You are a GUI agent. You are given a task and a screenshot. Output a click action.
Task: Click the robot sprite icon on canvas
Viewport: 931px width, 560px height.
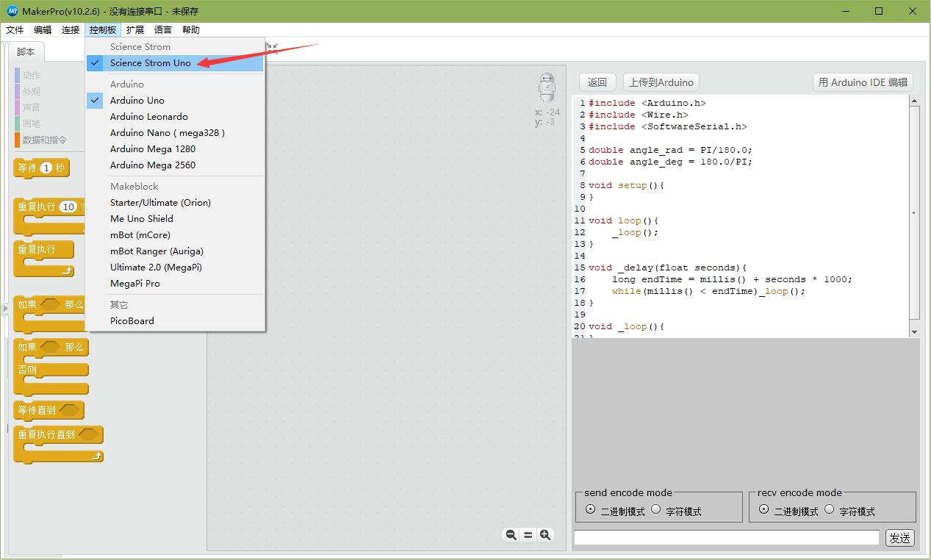[546, 87]
